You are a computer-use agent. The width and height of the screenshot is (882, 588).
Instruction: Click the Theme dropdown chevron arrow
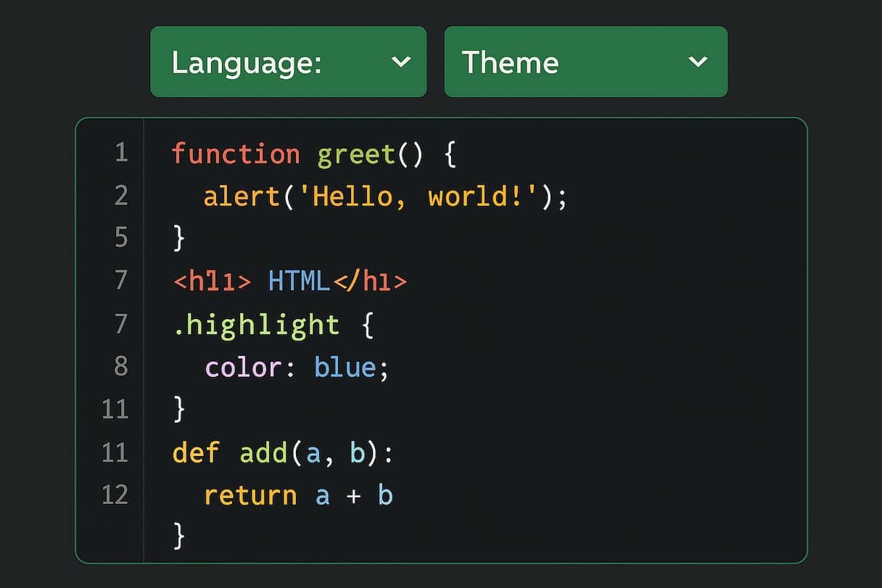click(x=698, y=62)
